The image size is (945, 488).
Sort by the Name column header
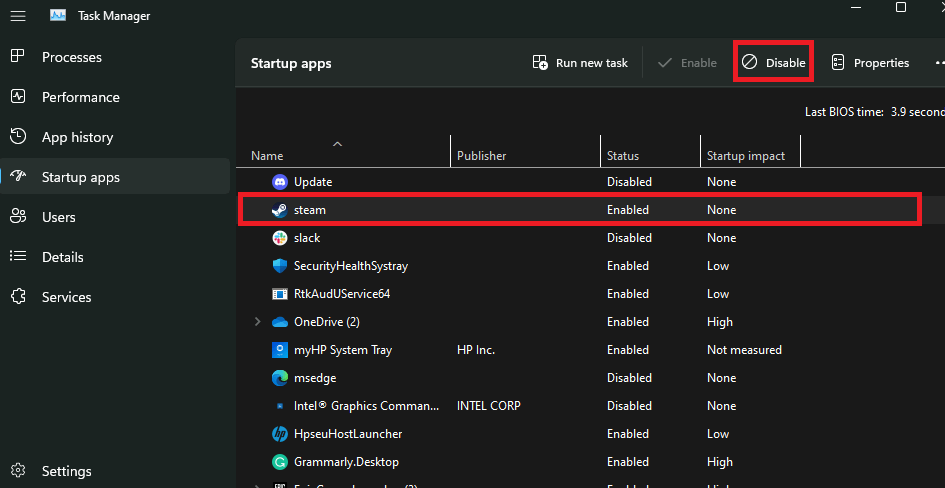click(267, 155)
